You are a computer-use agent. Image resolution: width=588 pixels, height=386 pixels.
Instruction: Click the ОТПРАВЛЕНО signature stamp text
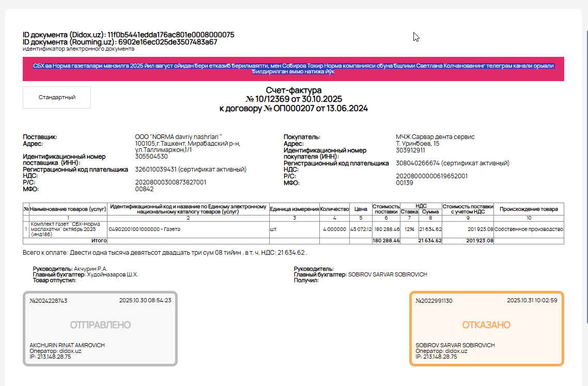click(x=101, y=325)
